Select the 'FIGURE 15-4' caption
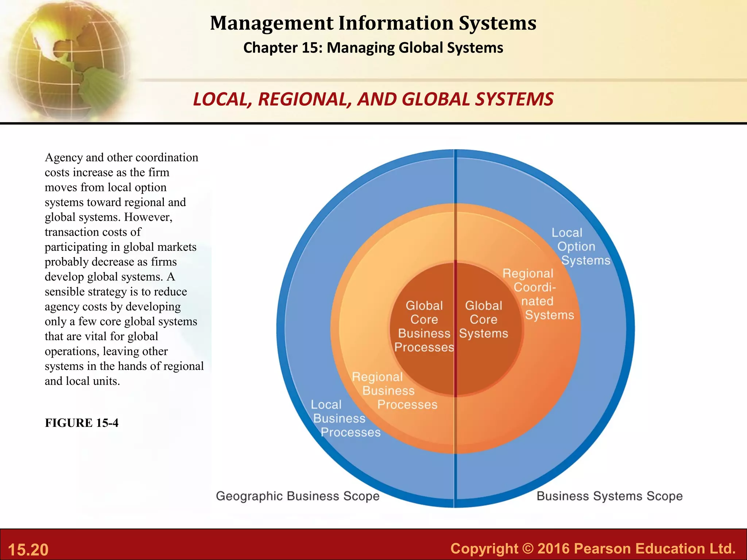The width and height of the screenshot is (747, 560). point(82,423)
